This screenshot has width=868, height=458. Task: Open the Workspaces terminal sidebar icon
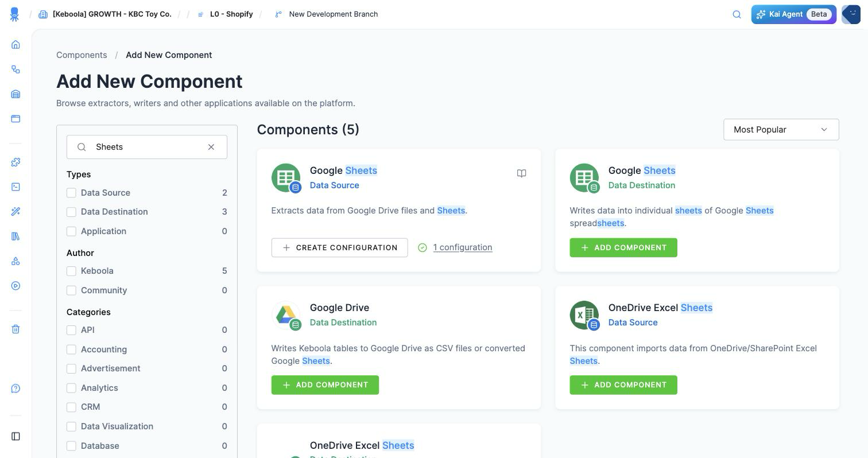pos(15,187)
